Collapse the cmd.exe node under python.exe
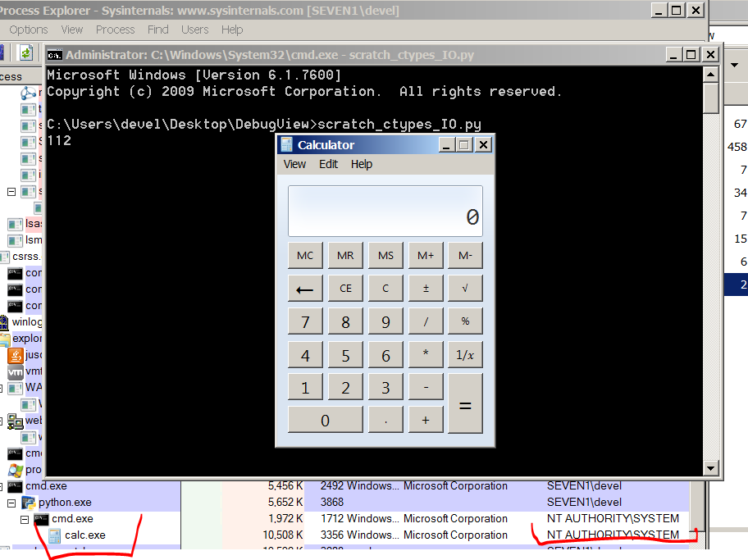 pyautogui.click(x=25, y=519)
